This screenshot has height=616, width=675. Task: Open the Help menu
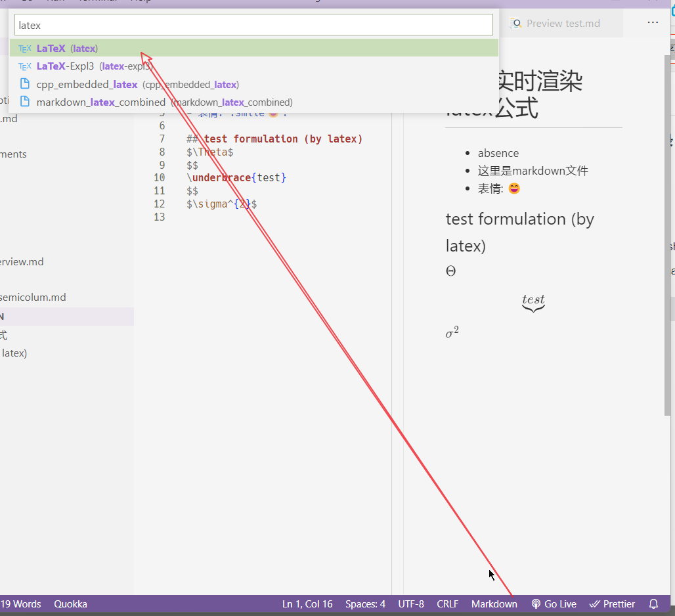pos(140,1)
